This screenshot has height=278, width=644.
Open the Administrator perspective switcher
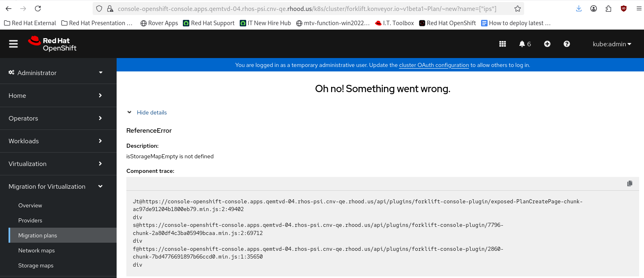point(56,73)
